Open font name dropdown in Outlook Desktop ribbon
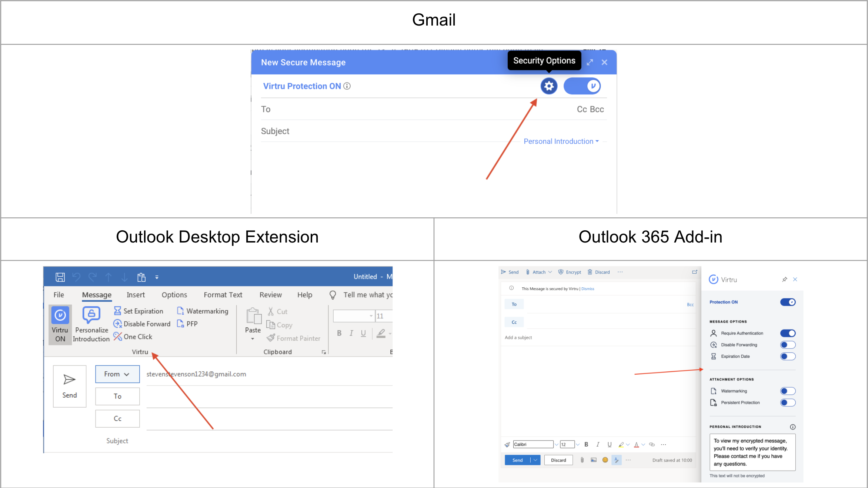This screenshot has width=868, height=488. point(371,316)
